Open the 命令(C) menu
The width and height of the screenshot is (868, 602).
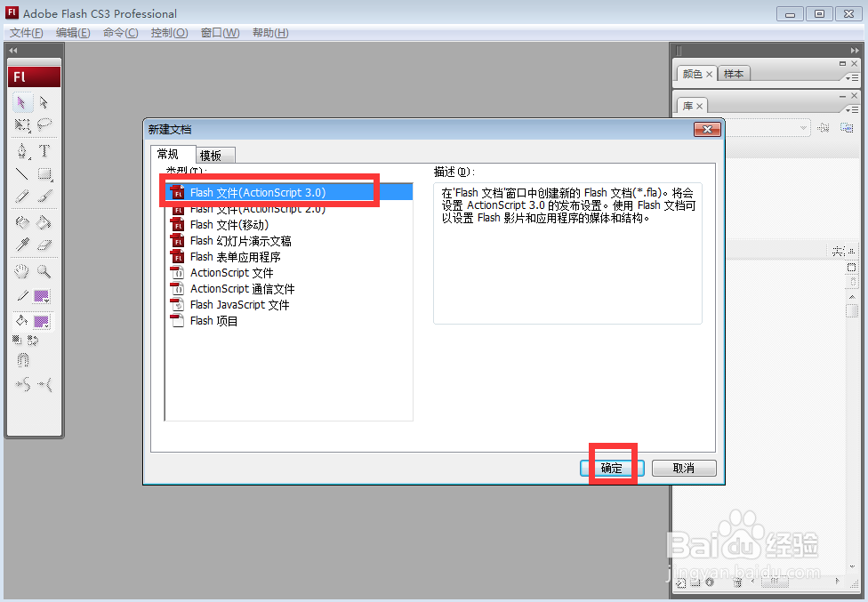tap(121, 33)
